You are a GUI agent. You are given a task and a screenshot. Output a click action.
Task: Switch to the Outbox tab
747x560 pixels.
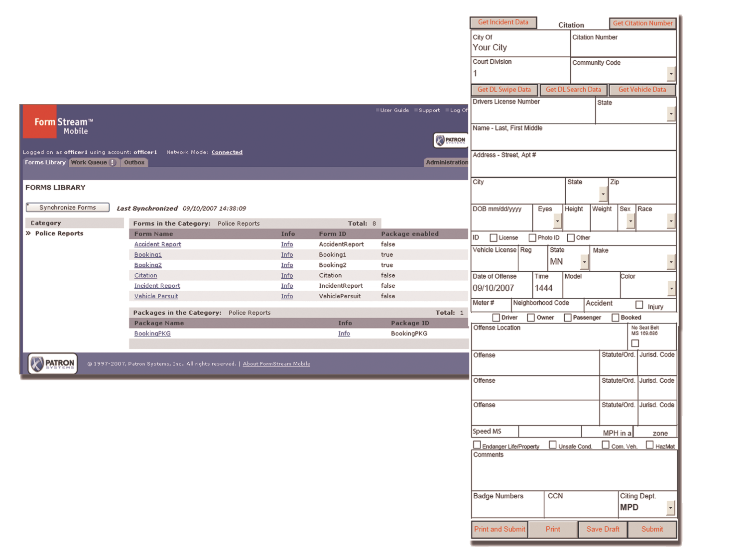(134, 162)
